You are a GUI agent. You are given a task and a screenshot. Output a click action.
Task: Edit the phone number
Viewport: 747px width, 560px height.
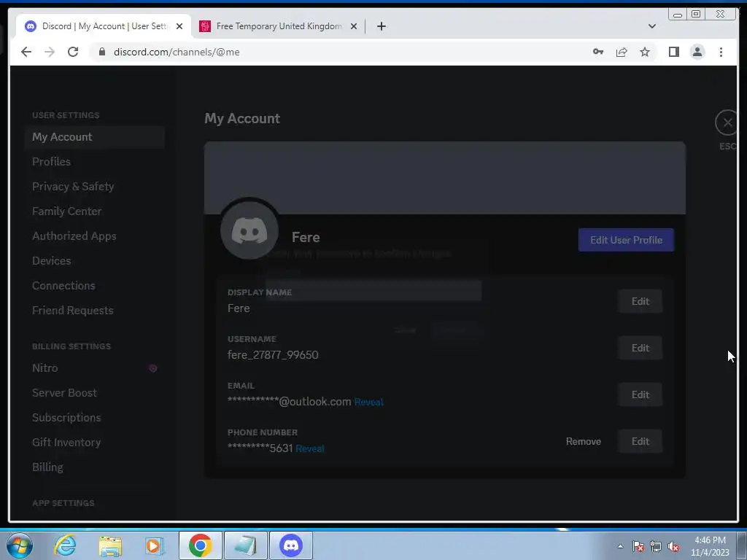pos(640,441)
